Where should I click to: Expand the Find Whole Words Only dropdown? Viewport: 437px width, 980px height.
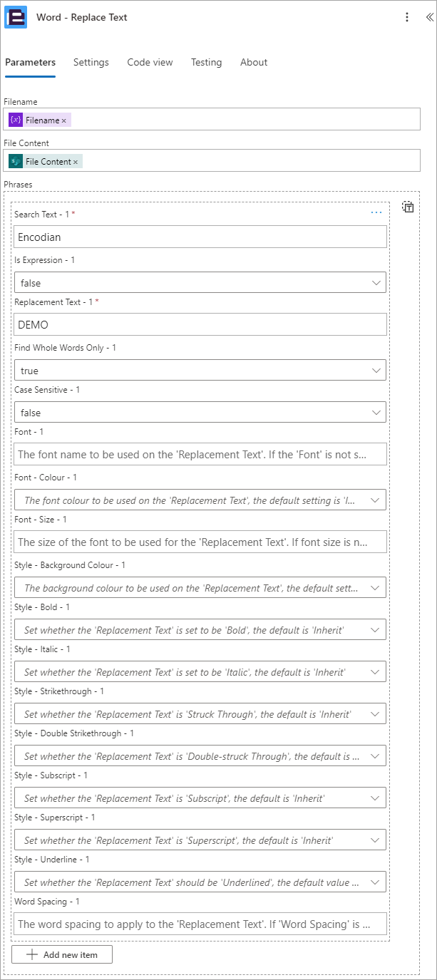click(200, 371)
